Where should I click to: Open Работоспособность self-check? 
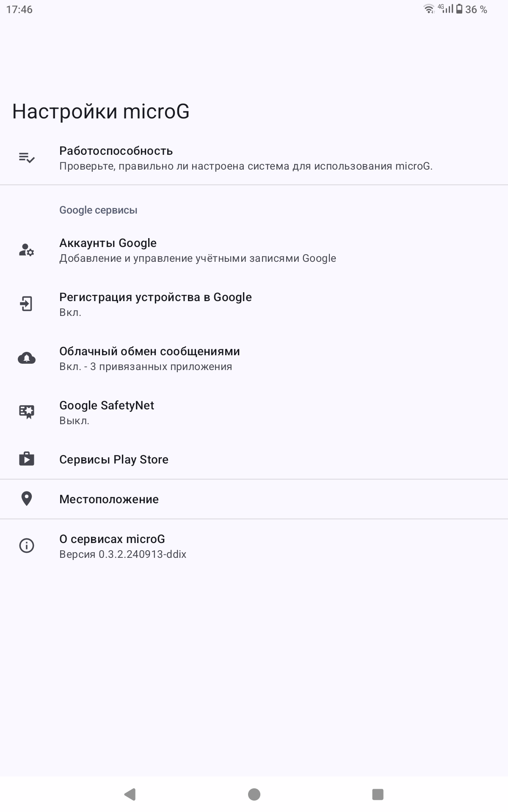click(x=246, y=158)
